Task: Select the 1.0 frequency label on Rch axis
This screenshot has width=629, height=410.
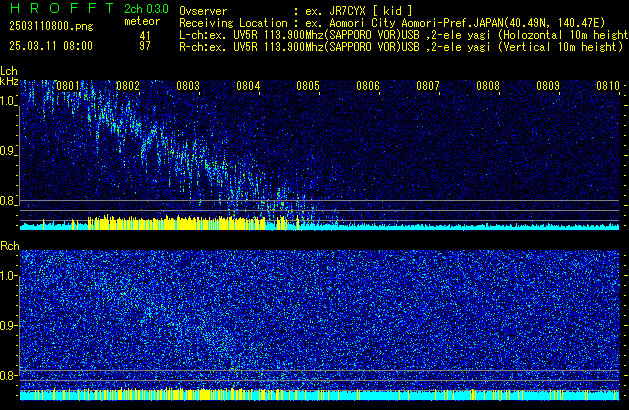Action: pos(7,276)
